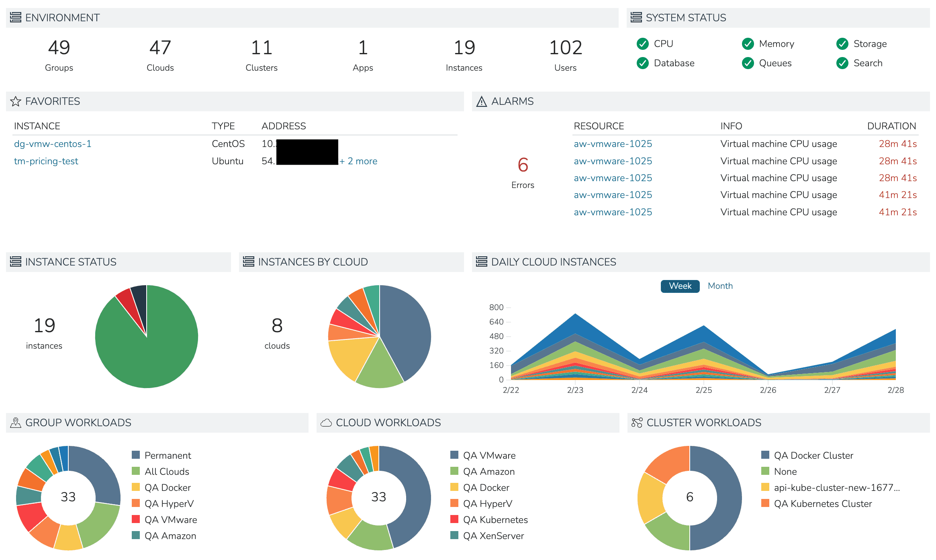
Task: Click the Daily Cloud Instances panel icon
Action: click(481, 262)
